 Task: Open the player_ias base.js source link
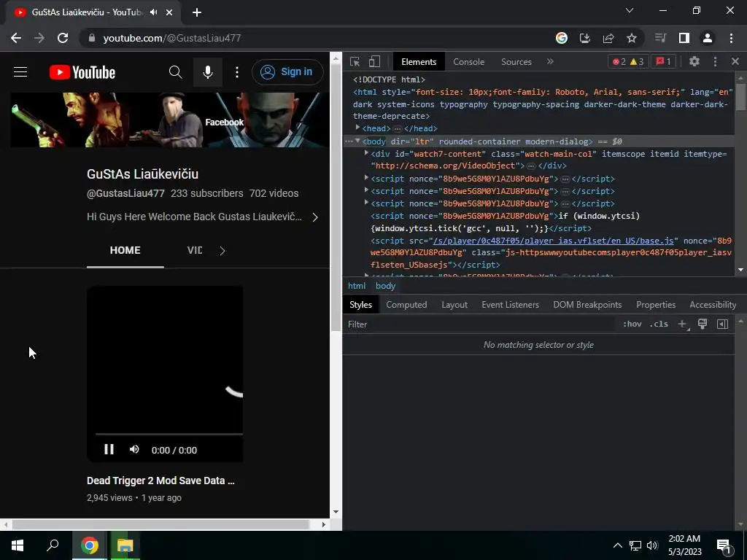tap(553, 241)
